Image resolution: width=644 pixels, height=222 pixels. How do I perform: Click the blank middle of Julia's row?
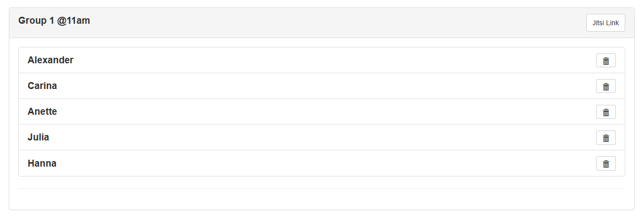[x=321, y=137]
